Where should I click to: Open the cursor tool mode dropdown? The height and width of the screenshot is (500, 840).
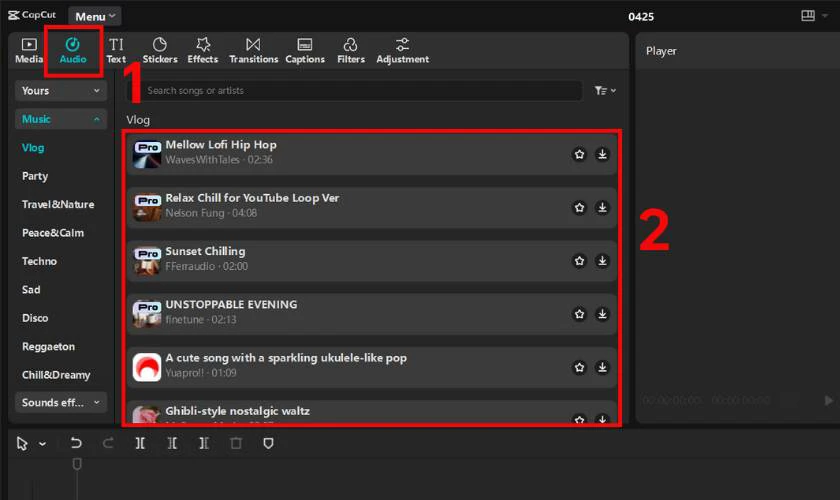click(x=42, y=444)
